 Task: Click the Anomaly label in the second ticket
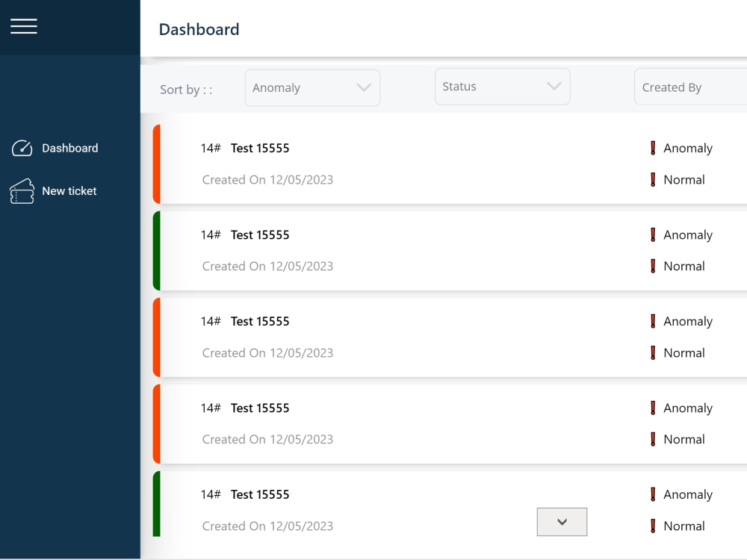[x=688, y=235]
